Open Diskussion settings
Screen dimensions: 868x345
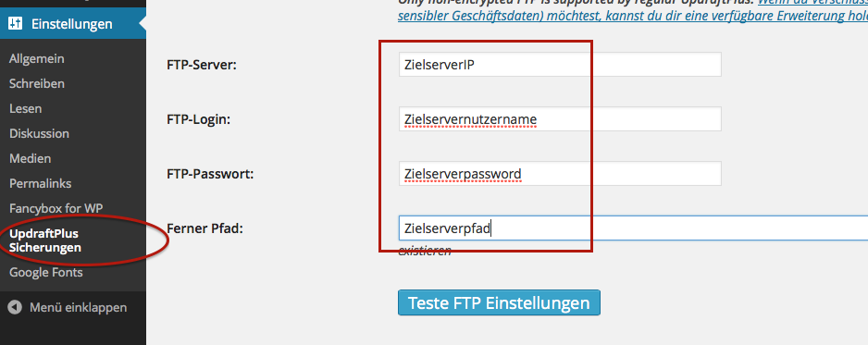point(39,133)
